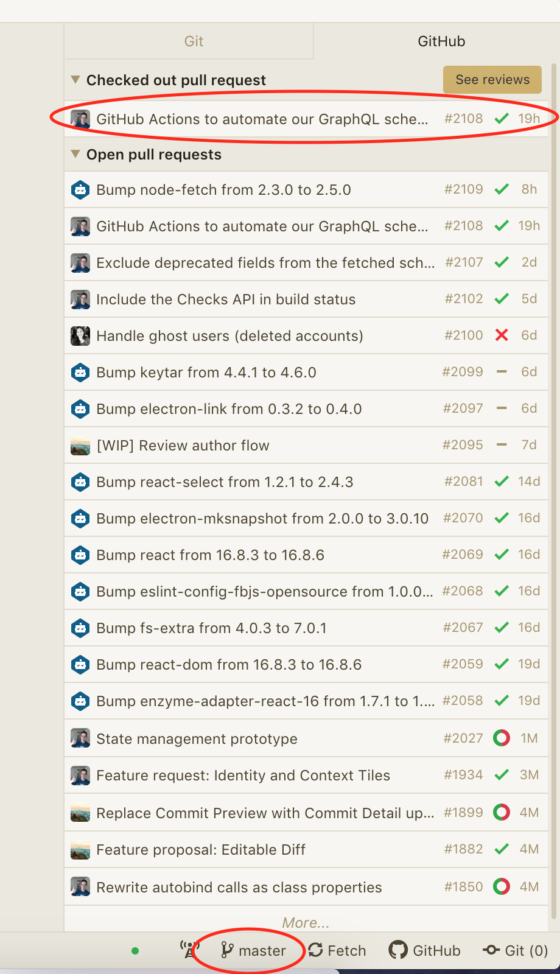This screenshot has height=974, width=560.
Task: Click author avatar on Feature request: Identity row
Action: point(80,776)
